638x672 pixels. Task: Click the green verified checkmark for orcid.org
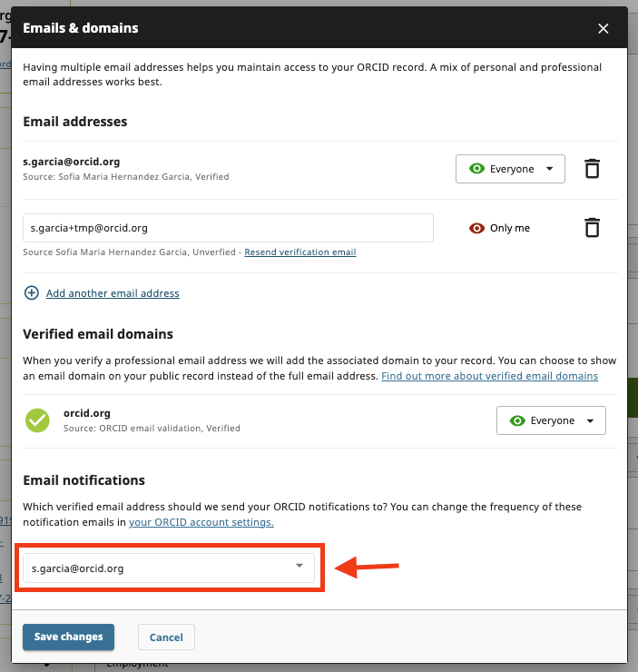coord(37,420)
